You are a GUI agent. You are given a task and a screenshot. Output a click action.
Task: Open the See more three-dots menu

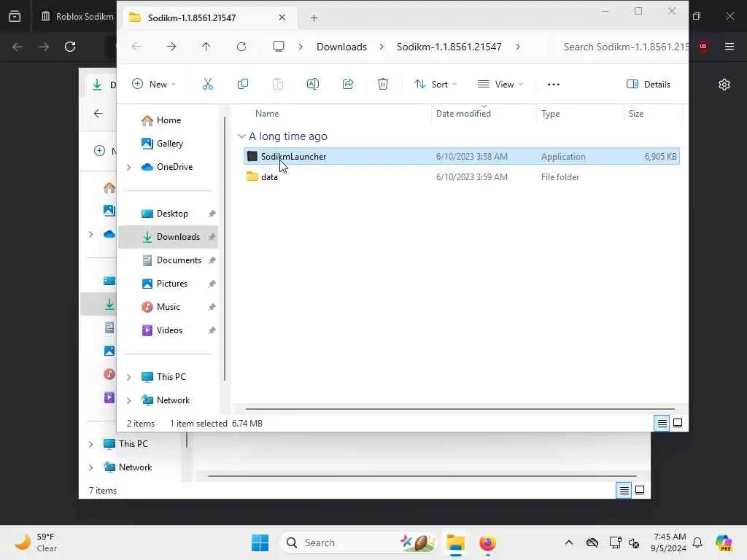pos(553,85)
